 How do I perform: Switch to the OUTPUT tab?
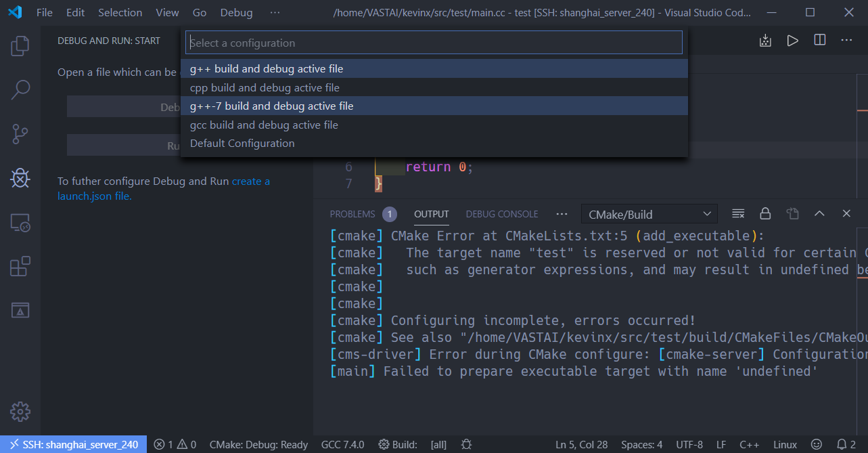coord(432,214)
